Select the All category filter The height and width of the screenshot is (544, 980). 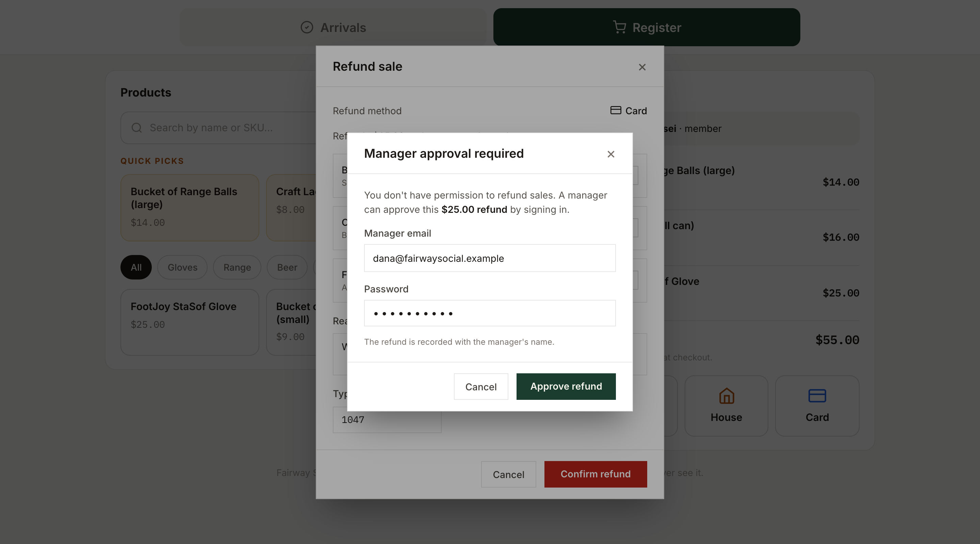point(136,267)
